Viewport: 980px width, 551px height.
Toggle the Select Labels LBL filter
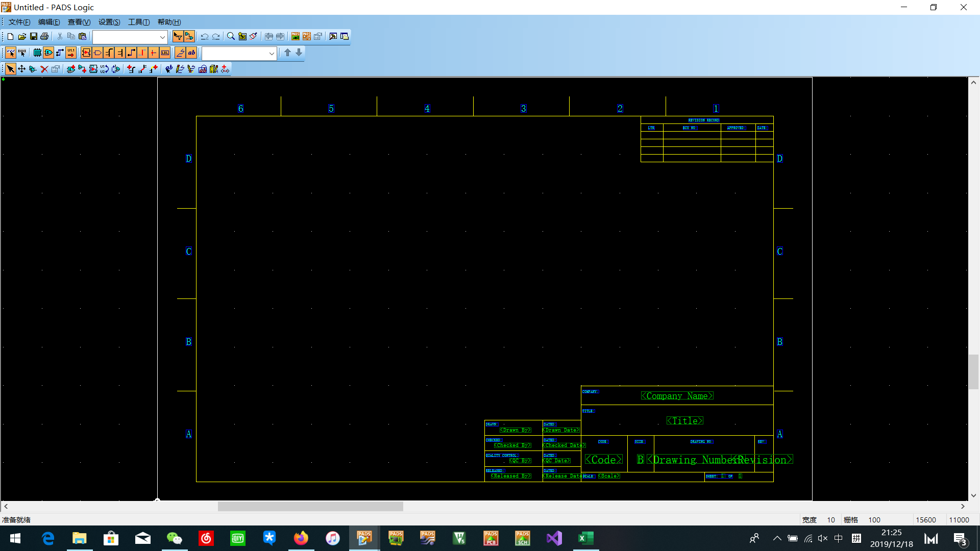165,53
